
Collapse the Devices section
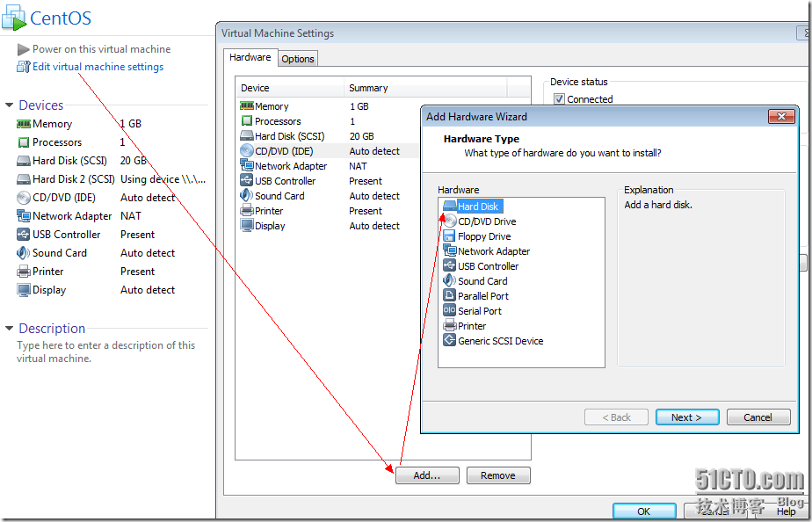[9, 105]
